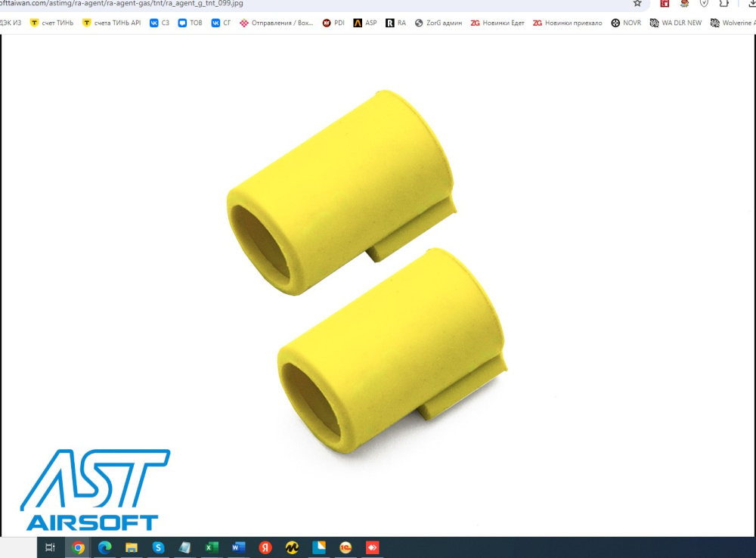Click the yellow hop-up rubber product image
This screenshot has height=558, width=756.
367,271
